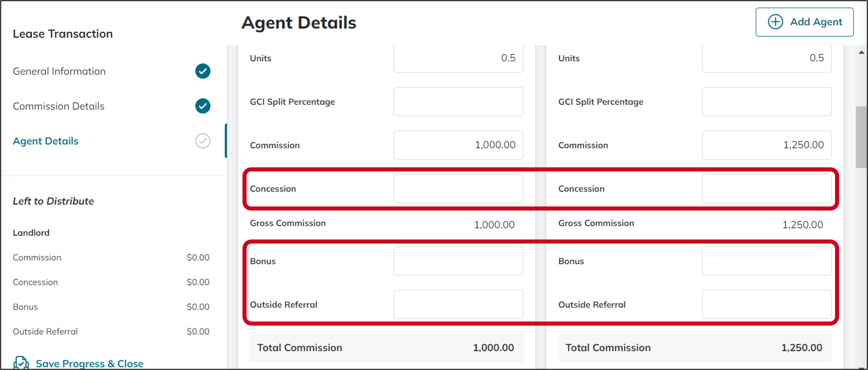Screen dimensions: 868x370
Task: Click the Commission Details completed checkmark icon
Action: coord(203,106)
